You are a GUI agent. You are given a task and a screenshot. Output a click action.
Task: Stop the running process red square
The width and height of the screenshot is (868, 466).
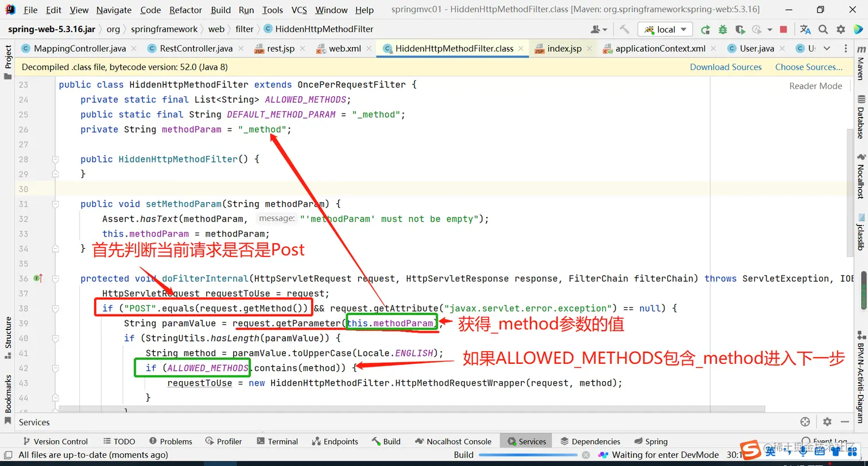click(x=784, y=29)
